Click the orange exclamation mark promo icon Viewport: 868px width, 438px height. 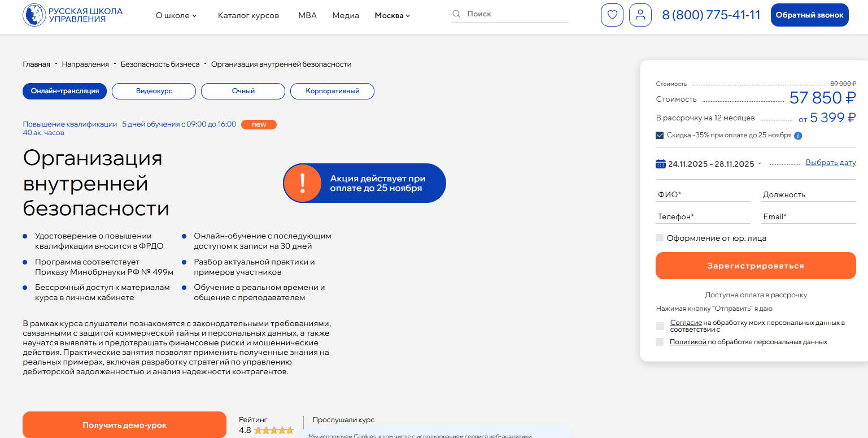point(303,183)
